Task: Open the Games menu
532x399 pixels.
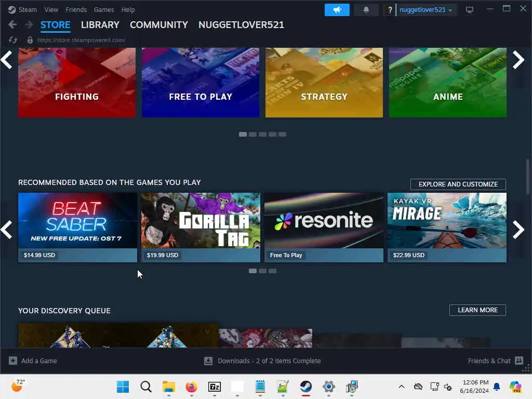Action: (104, 9)
